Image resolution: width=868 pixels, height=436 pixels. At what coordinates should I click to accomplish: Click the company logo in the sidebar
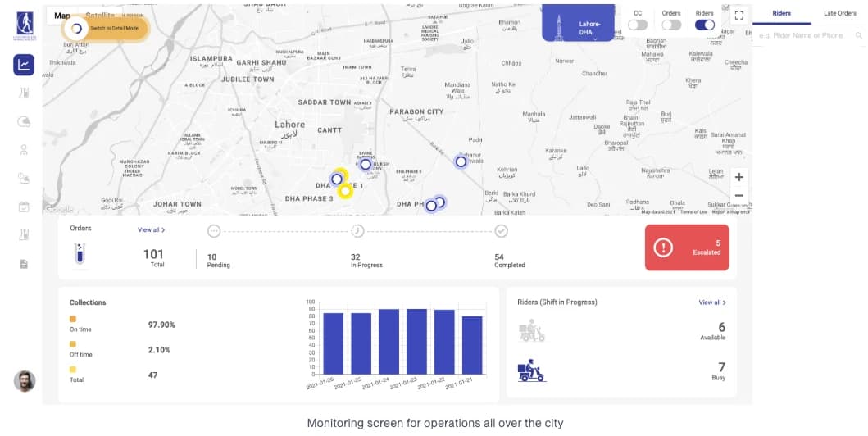(25, 25)
